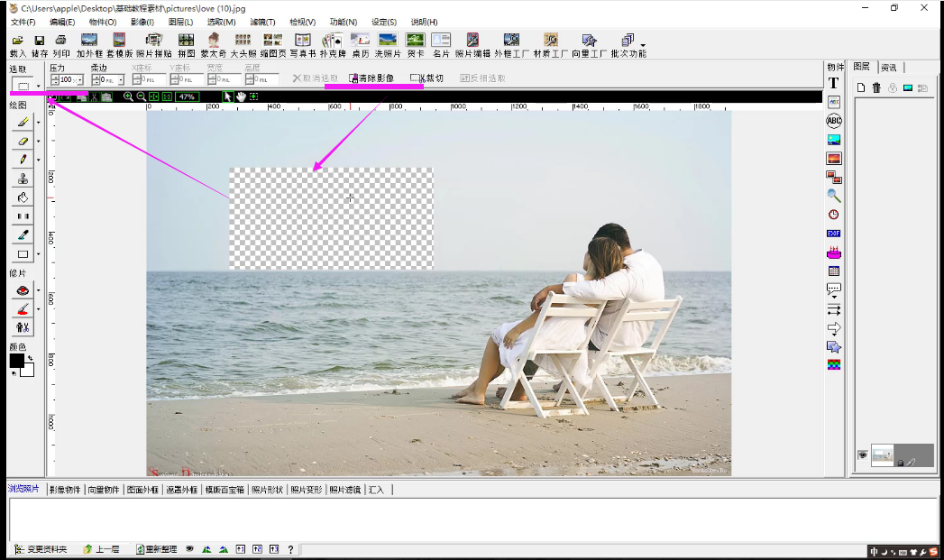Click the zoom in magnifier icon
The image size is (944, 560).
tap(128, 96)
